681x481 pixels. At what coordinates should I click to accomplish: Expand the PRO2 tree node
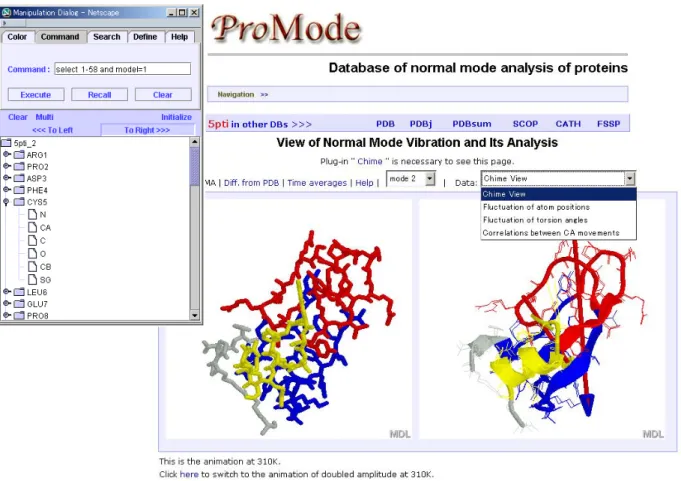tap(7, 166)
